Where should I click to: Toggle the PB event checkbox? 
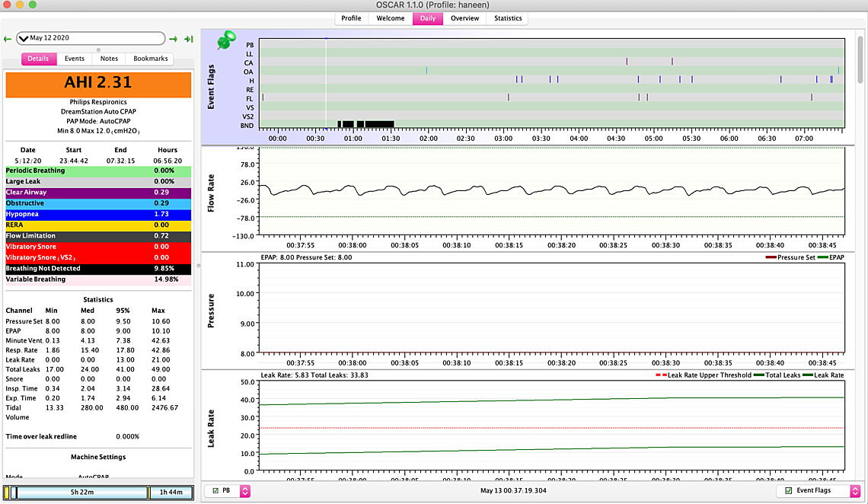[216, 491]
